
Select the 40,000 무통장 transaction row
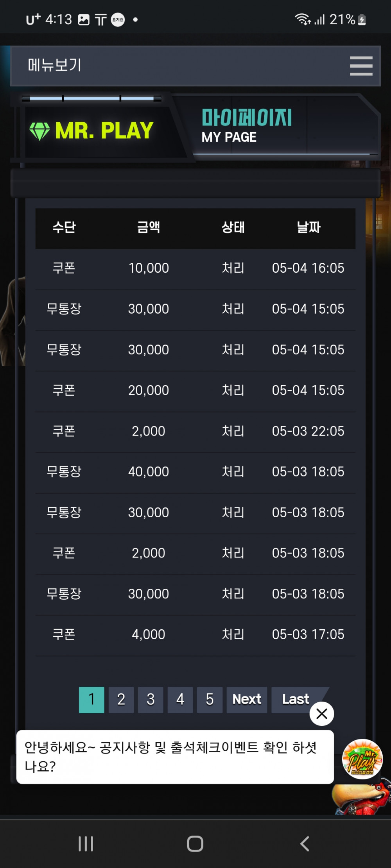(x=195, y=472)
